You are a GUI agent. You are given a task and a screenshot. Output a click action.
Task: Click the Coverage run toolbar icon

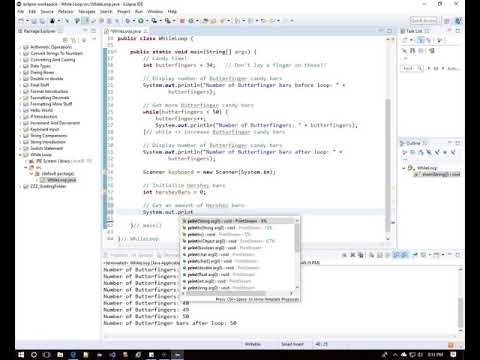[154, 21]
